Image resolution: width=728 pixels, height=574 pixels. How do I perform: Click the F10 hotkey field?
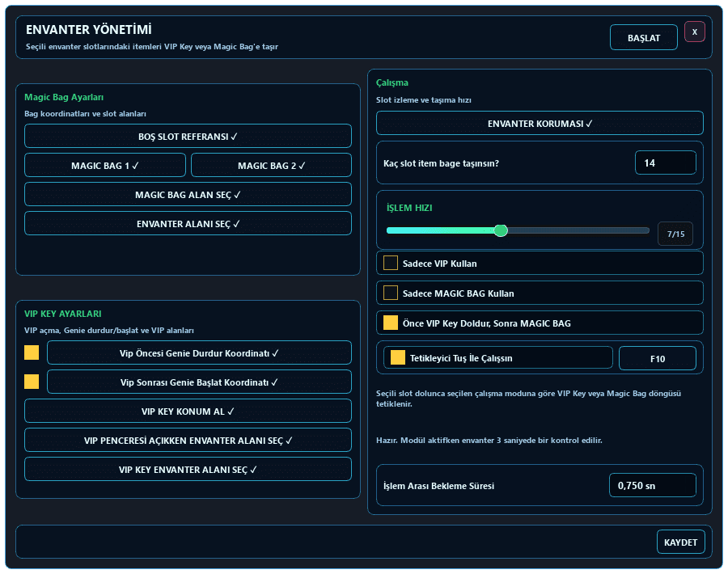coord(658,359)
